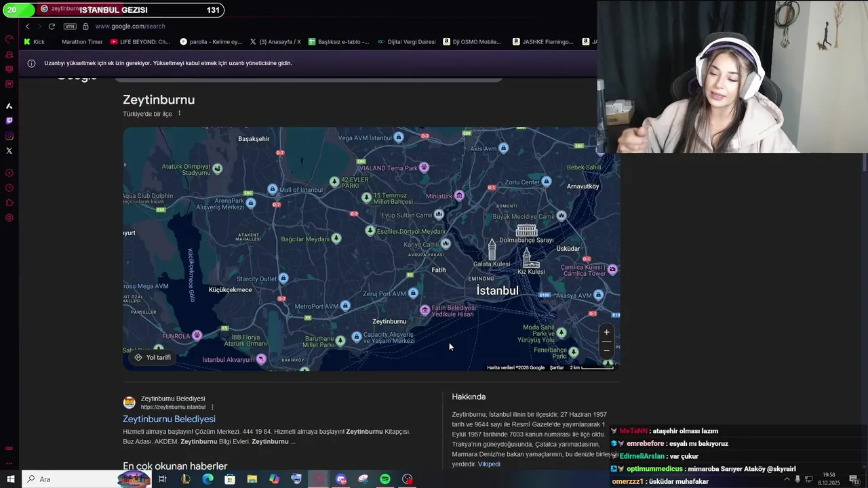Open the Instagram icon in the sidebar
Viewport: 868px width, 488px height.
pyautogui.click(x=9, y=136)
